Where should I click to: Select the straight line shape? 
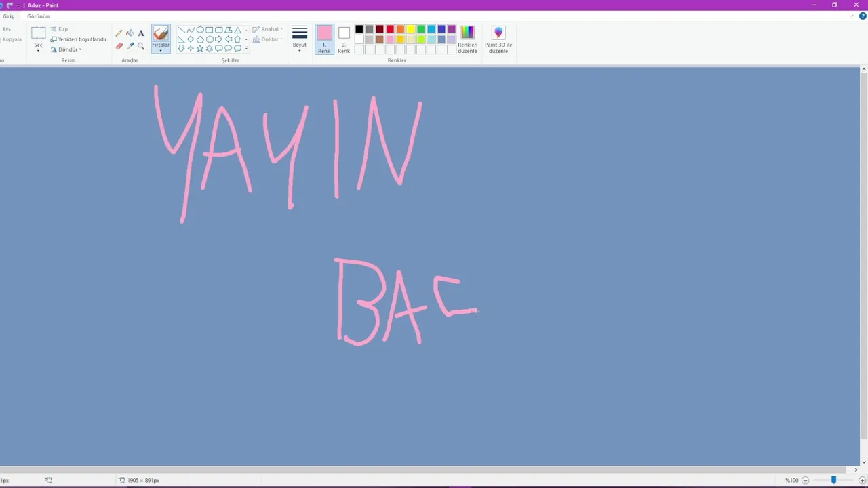pyautogui.click(x=181, y=30)
